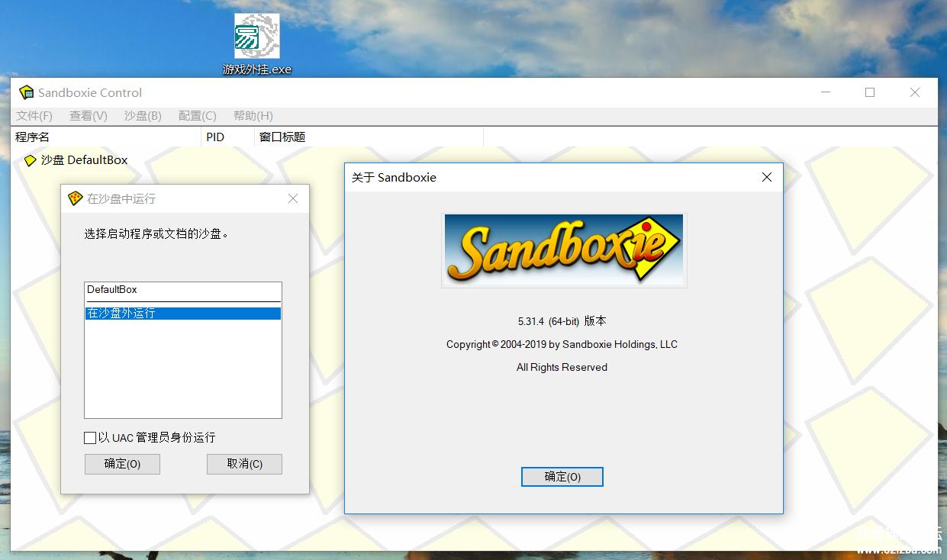Click the All Rights Reserved text
Viewport: 947px width, 560px height.
point(562,367)
